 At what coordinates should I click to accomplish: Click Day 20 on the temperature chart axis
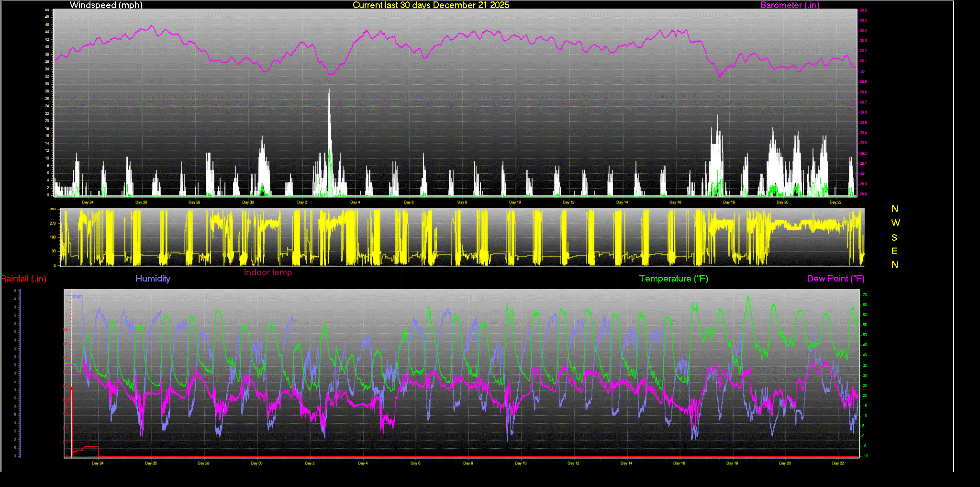(785, 463)
